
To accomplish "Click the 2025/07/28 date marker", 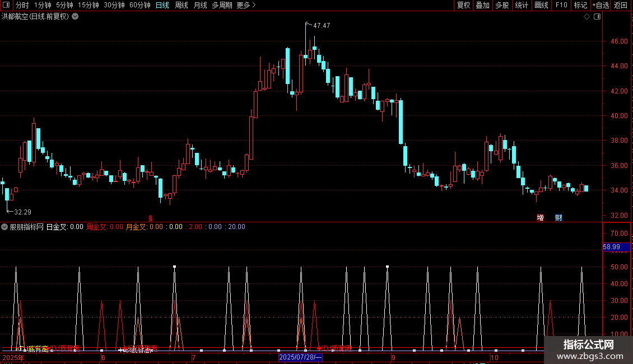I will coord(300,357).
